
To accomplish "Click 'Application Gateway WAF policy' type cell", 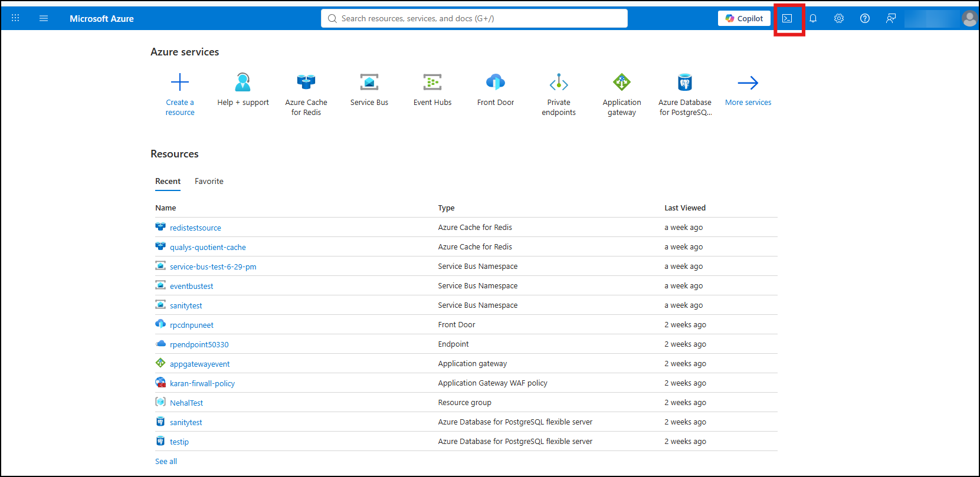I will coord(493,383).
